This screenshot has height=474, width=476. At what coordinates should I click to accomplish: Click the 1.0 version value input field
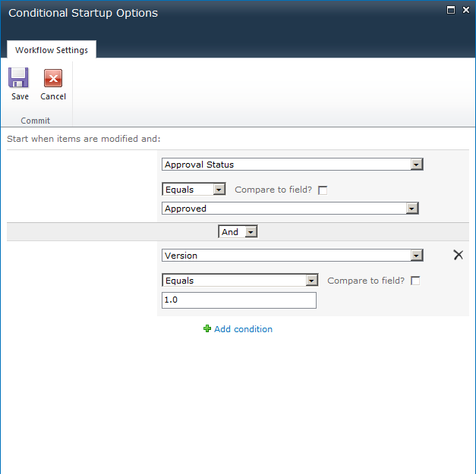tap(239, 300)
